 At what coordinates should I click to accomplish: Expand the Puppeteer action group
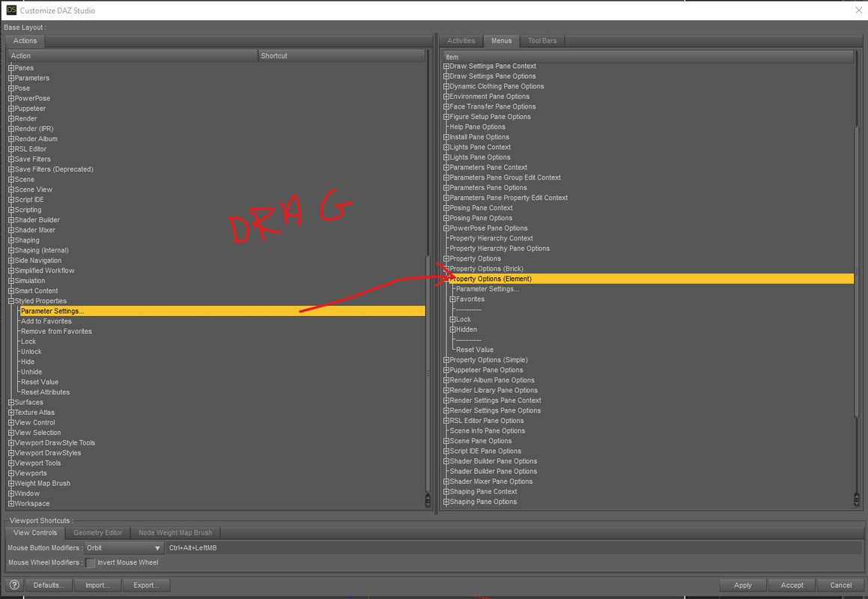[x=11, y=109]
